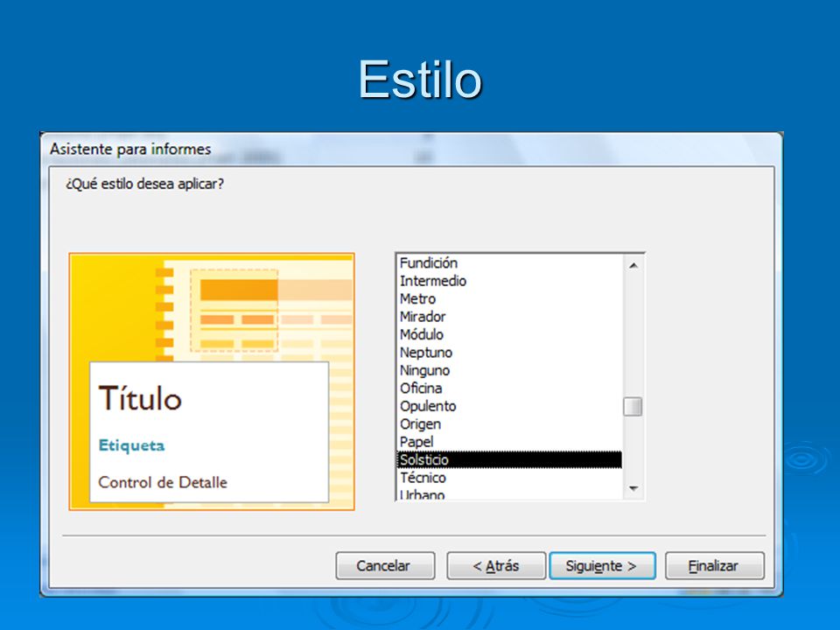Pick the Papel style
This screenshot has width=840, height=630.
509,442
